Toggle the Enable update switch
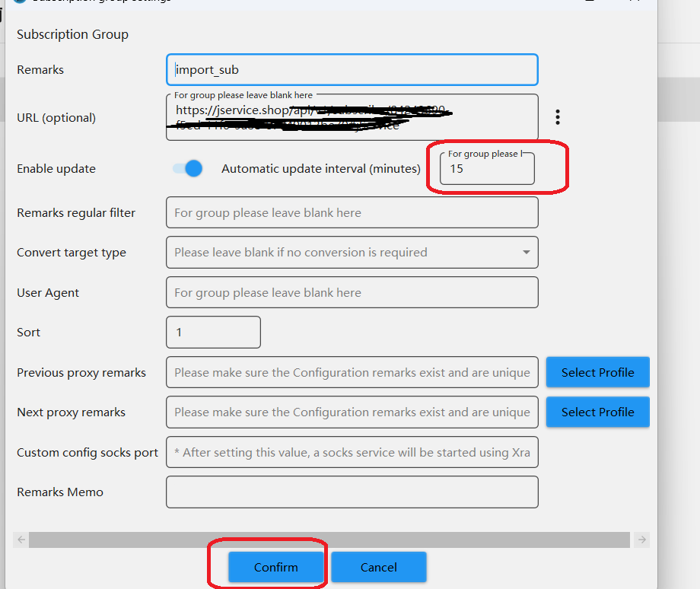700x589 pixels. (x=187, y=168)
